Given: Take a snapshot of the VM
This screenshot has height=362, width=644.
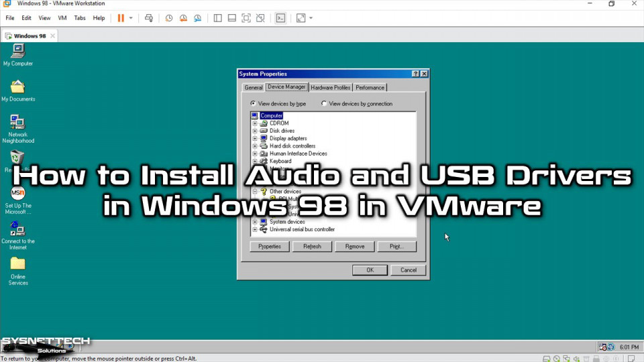Looking at the screenshot, I should (169, 18).
